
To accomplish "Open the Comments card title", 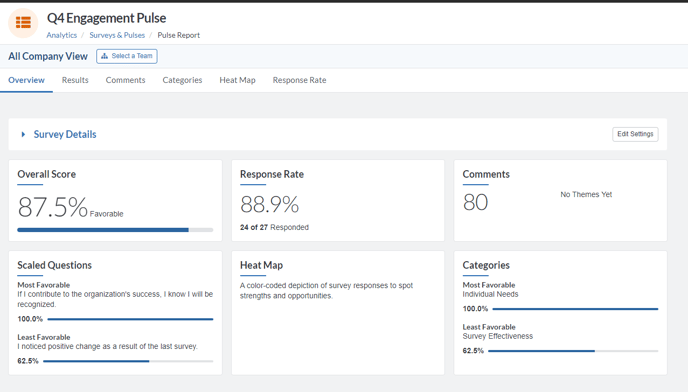I will pos(486,174).
